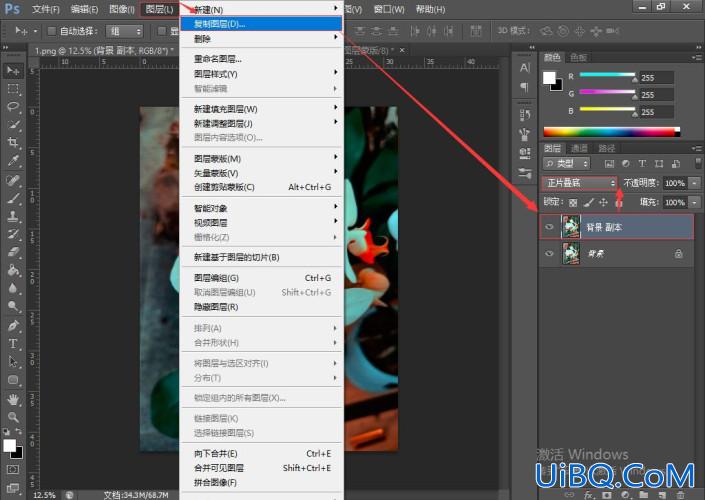The image size is (705, 500).
Task: Switch to the 通道 tab
Action: point(579,148)
